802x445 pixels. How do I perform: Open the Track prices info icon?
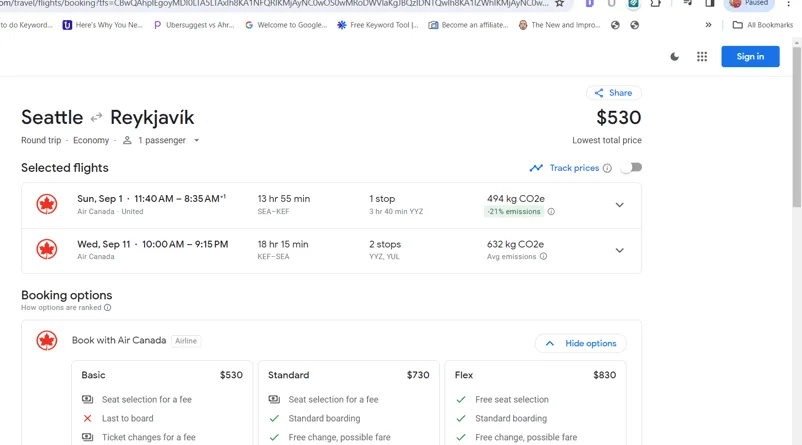607,168
